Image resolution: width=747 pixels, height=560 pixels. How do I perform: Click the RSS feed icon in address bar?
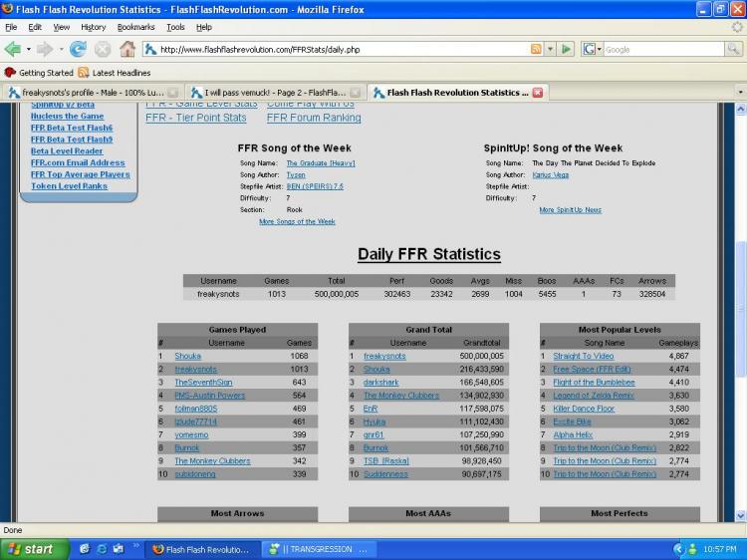(x=536, y=49)
